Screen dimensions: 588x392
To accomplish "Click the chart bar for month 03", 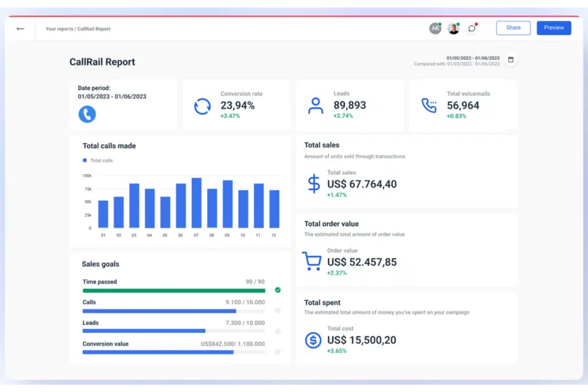I will pos(134,206).
